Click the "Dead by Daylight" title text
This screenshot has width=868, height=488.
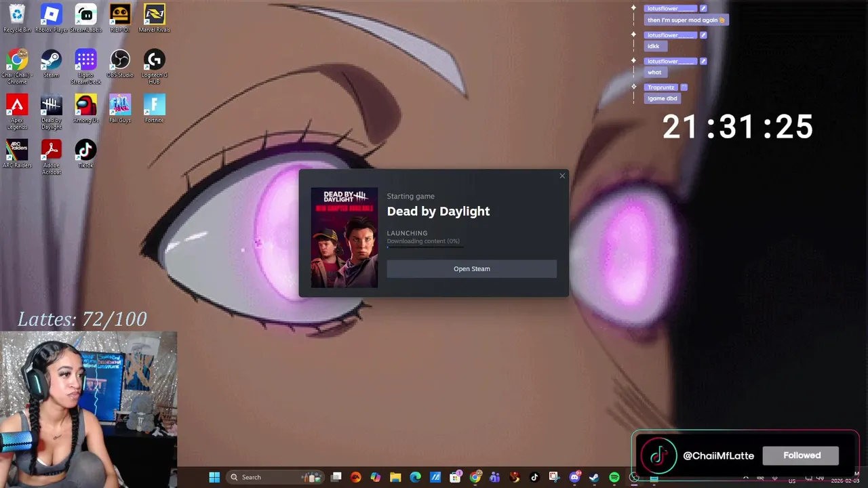(x=438, y=211)
